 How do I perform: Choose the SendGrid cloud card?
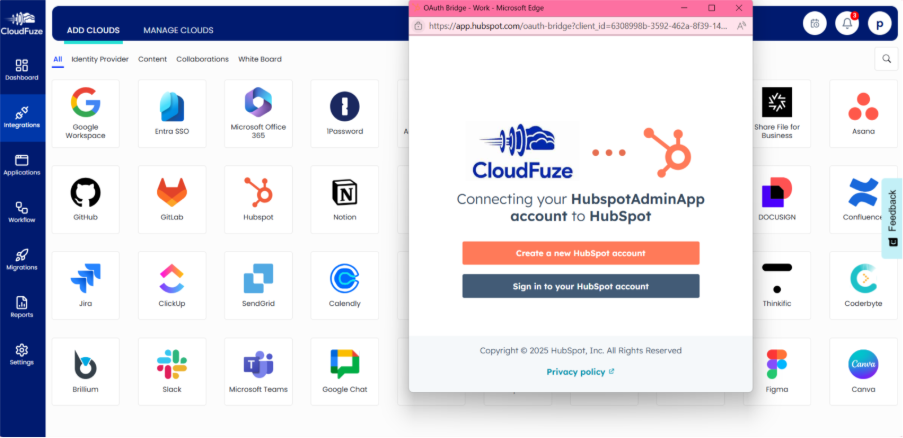click(258, 285)
